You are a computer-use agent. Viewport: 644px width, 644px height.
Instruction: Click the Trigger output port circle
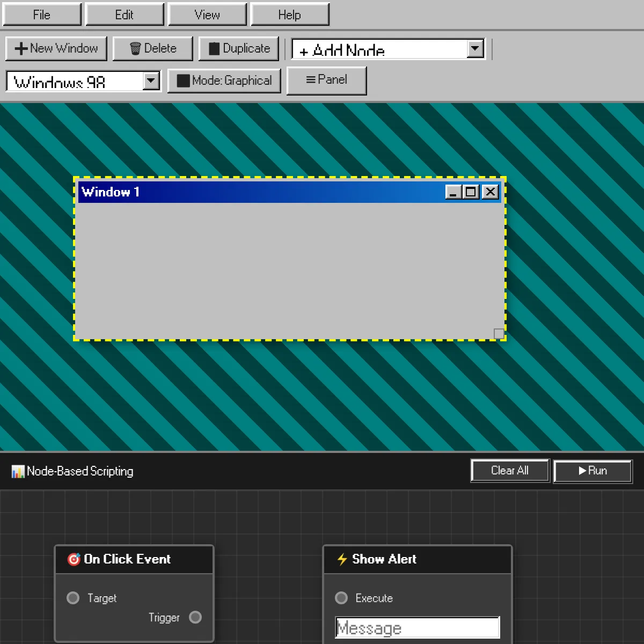point(195,617)
